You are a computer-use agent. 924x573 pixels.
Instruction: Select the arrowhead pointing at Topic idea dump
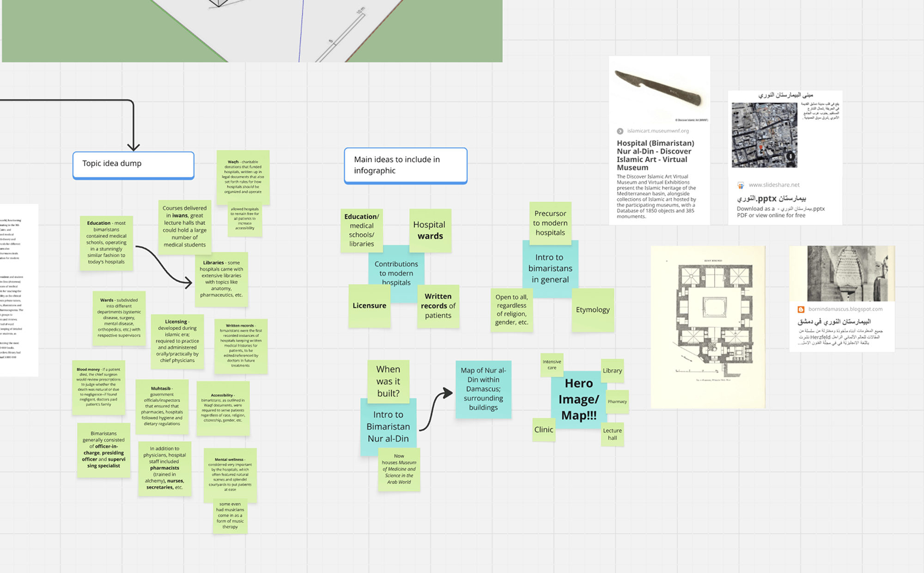coord(134,147)
